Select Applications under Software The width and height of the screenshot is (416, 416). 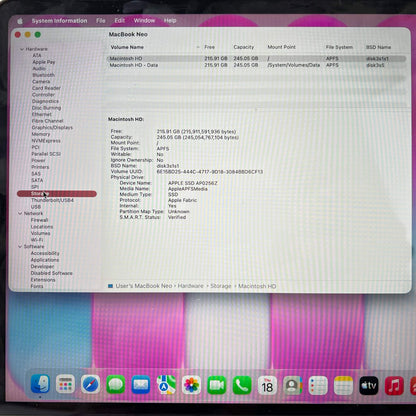point(45,260)
